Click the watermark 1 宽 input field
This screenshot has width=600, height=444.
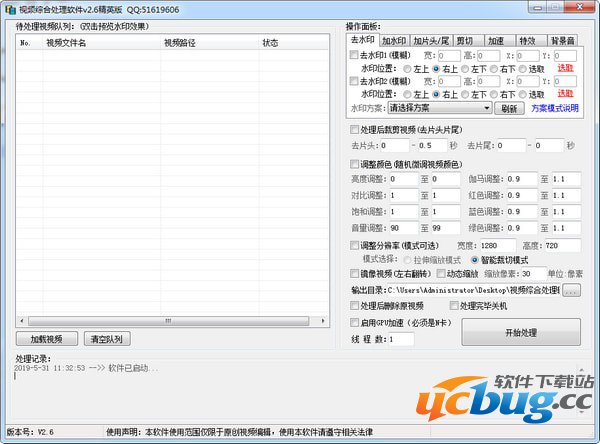[449, 56]
